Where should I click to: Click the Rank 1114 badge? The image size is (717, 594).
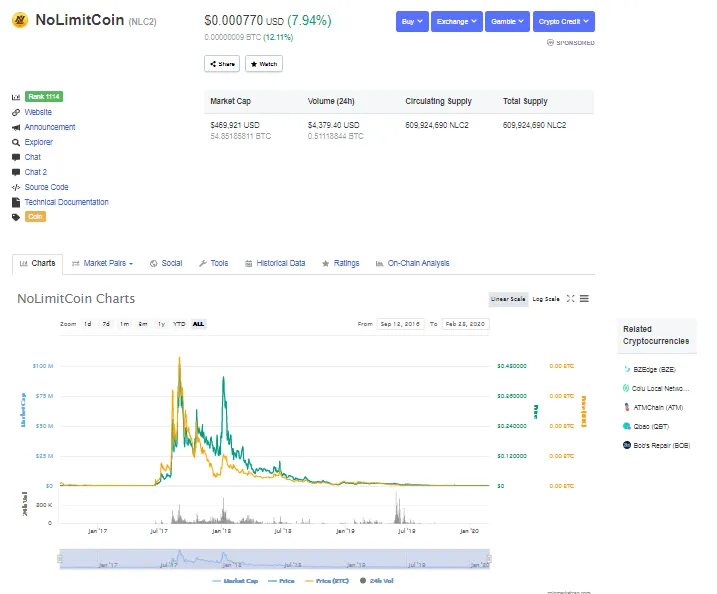(44, 96)
